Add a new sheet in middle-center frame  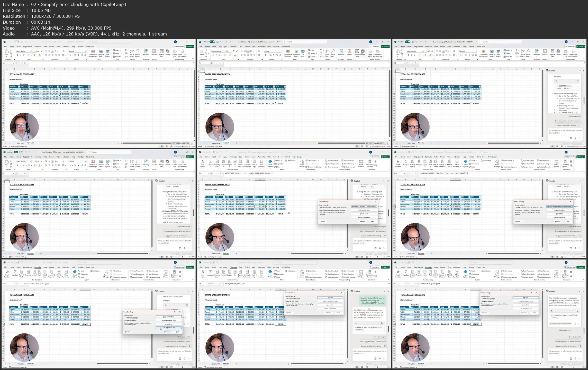pyautogui.click(x=236, y=253)
